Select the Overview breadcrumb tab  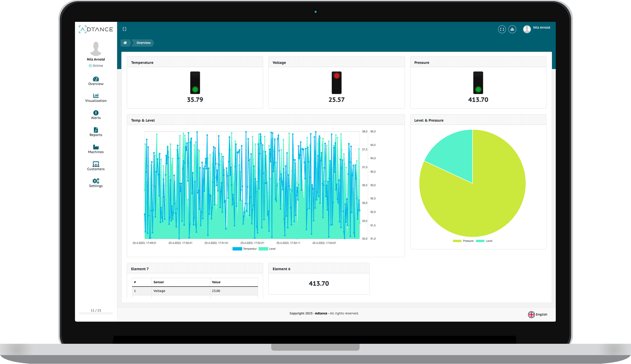pos(143,42)
